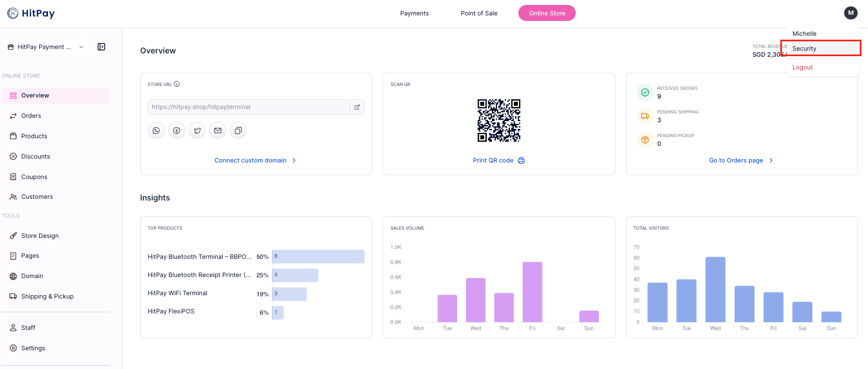Image resolution: width=868 pixels, height=369 pixels.
Task: Share store via WhatsApp icon
Action: click(x=156, y=131)
